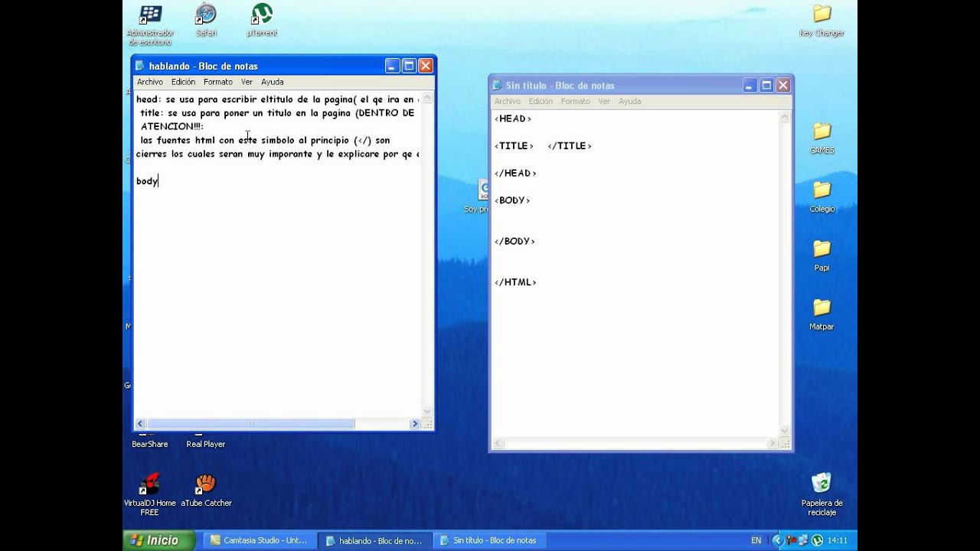The width and height of the screenshot is (980, 551).
Task: Click the hablando - Bloc de notas title bar
Action: 283,66
